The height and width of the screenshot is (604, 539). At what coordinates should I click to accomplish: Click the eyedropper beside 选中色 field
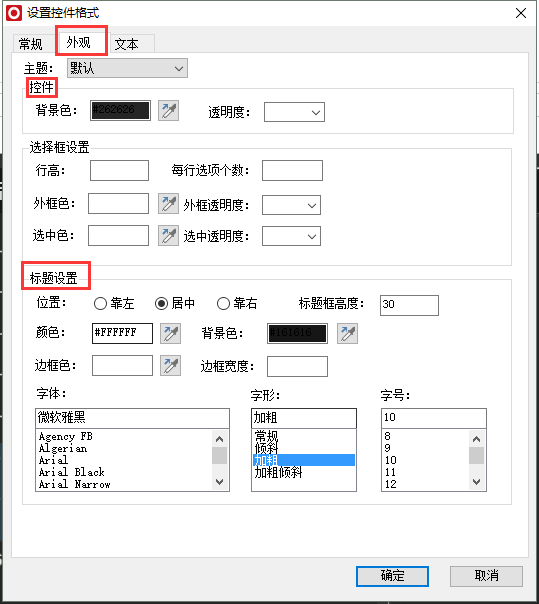point(168,235)
